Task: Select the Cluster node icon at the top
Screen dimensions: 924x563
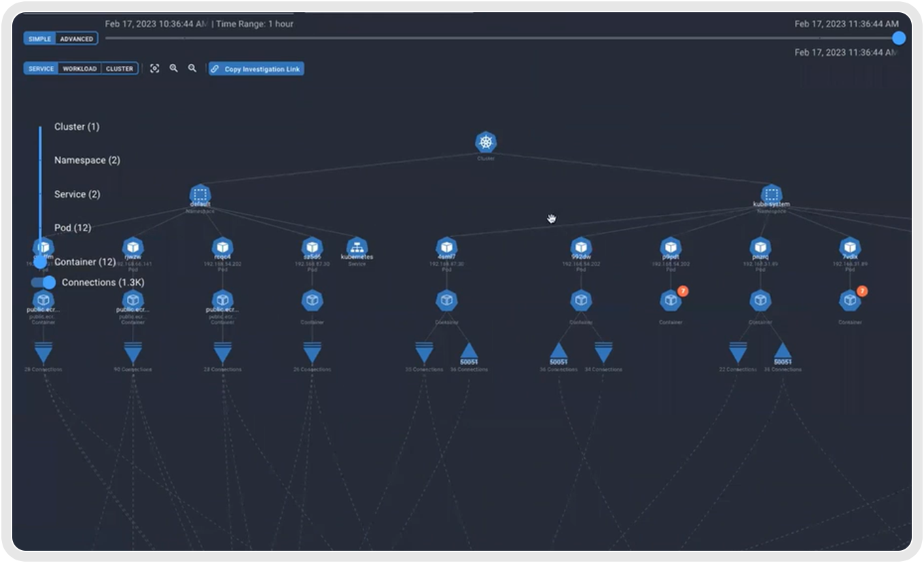Action: [x=485, y=142]
